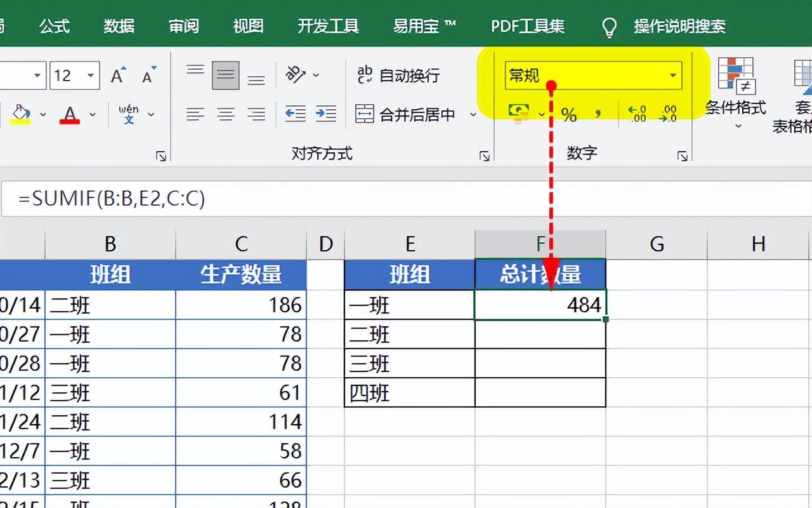Decrease the cell indent
This screenshot has height=508, width=812.
click(295, 114)
